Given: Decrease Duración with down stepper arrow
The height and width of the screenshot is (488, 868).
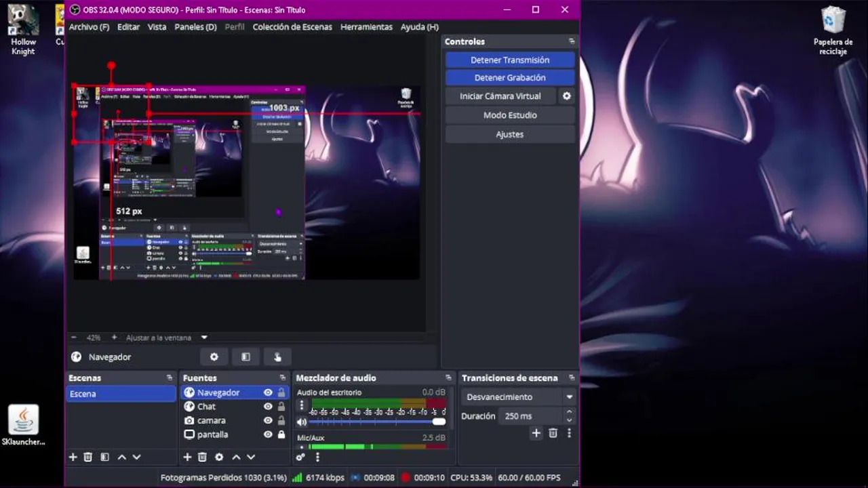Looking at the screenshot, I should (570, 420).
